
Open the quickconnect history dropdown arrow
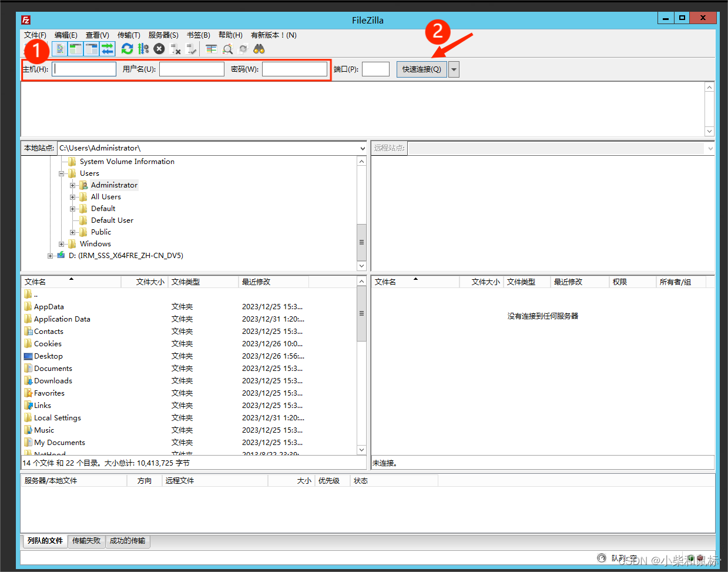454,69
